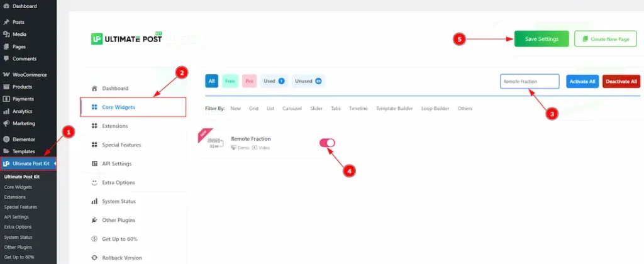The width and height of the screenshot is (644, 264).
Task: Expand the Marketing admin menu
Action: pos(24,123)
